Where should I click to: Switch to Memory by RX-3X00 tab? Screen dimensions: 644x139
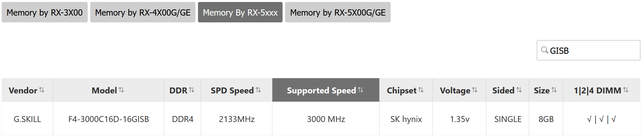[45, 12]
